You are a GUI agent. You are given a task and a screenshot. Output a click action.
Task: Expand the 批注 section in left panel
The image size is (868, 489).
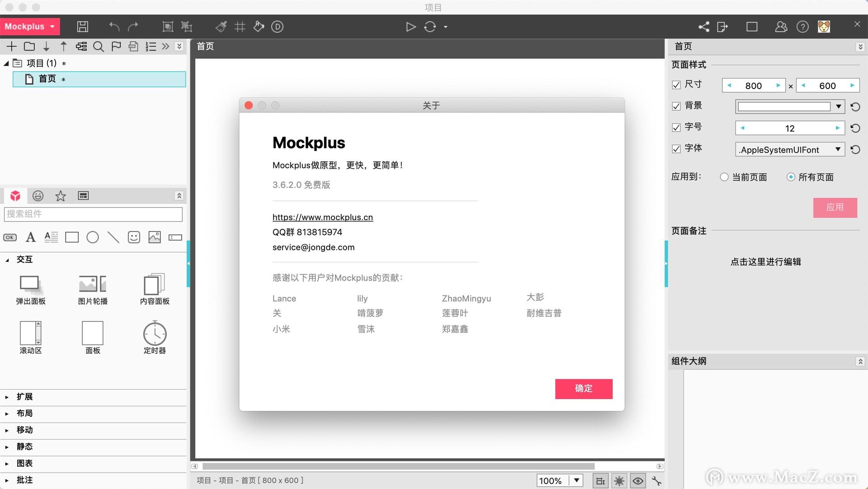pyautogui.click(x=25, y=480)
